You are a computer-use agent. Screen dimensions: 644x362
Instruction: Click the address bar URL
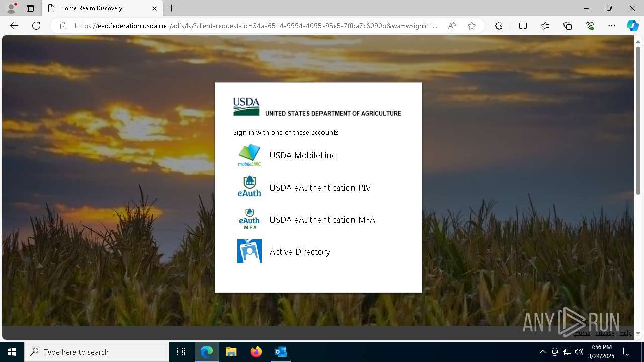[257, 26]
